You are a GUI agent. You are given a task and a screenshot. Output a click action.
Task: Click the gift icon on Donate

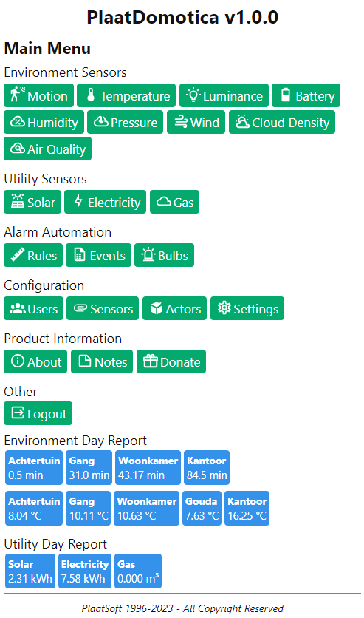pos(151,361)
